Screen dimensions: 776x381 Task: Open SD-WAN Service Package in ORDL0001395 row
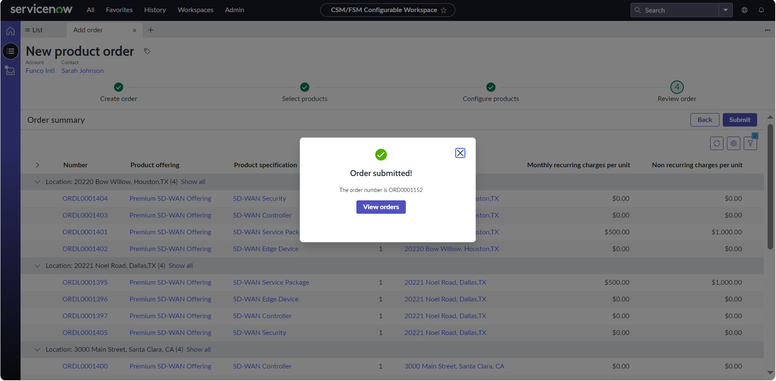[x=271, y=283]
